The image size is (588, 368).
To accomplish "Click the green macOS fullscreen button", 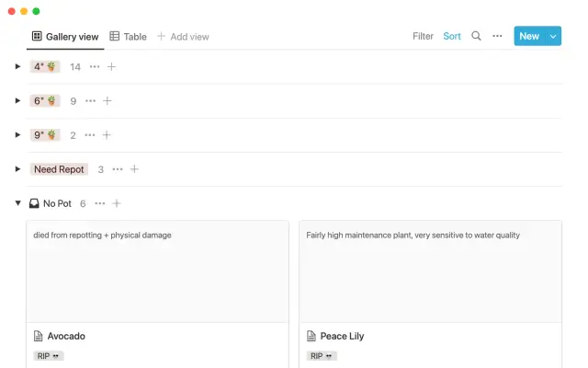I will click(x=36, y=11).
